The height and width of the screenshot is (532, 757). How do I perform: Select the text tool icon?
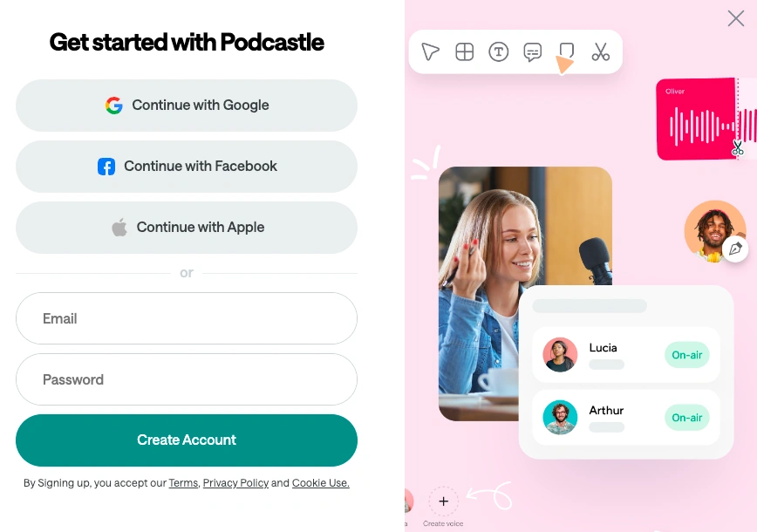[x=498, y=52]
